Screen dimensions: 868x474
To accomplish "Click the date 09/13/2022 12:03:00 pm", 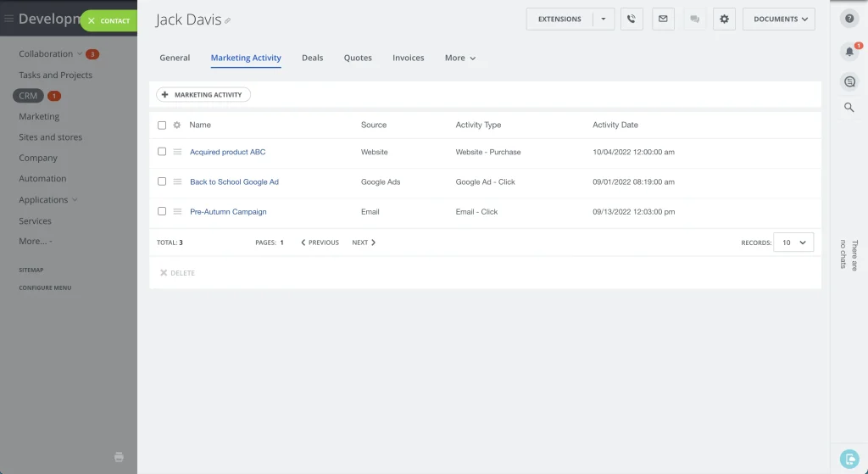I will click(633, 211).
